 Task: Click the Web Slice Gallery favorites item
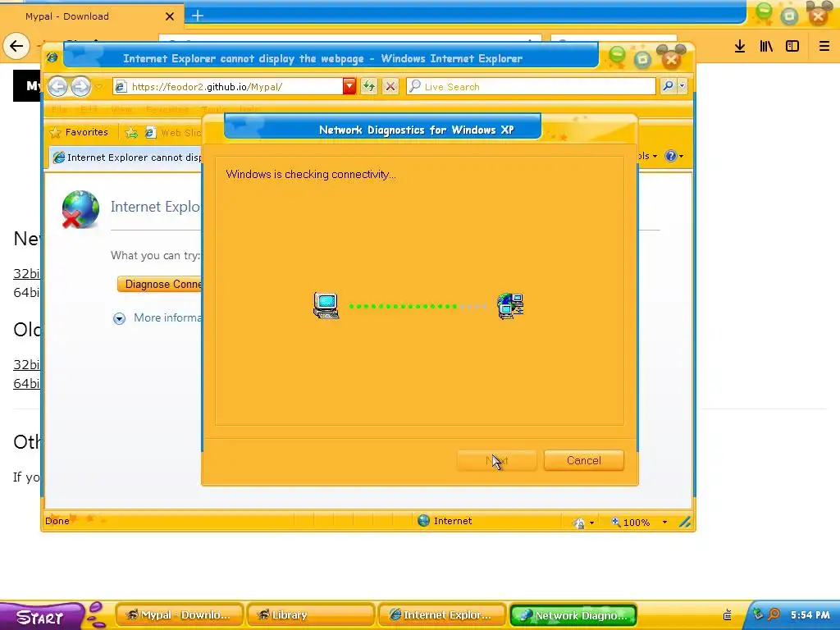point(173,133)
